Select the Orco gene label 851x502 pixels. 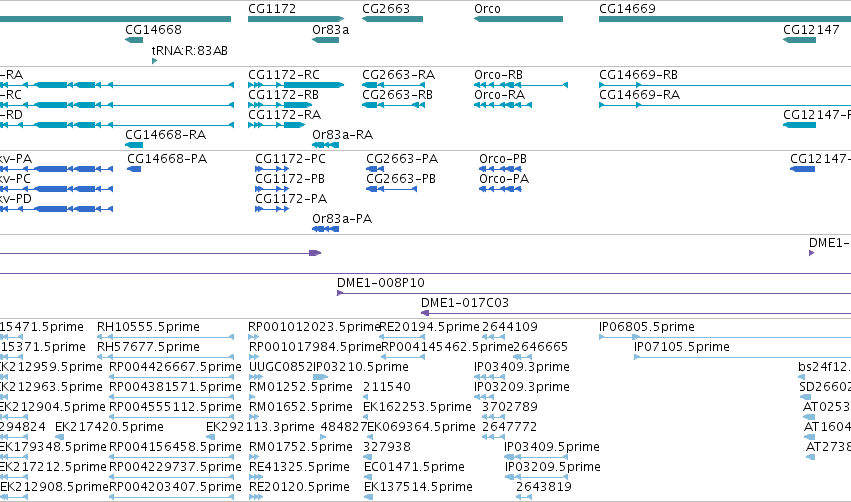[x=487, y=9]
